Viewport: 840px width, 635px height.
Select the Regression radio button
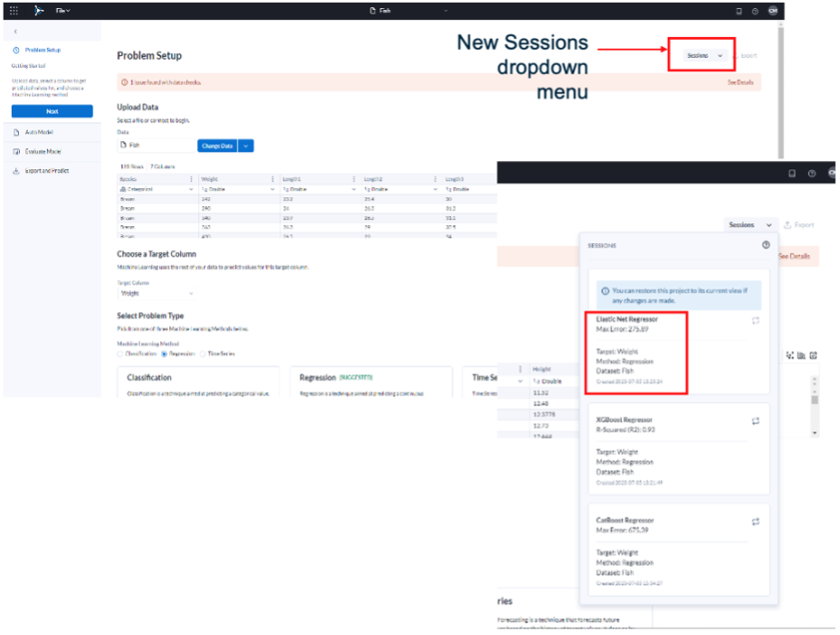click(x=164, y=354)
